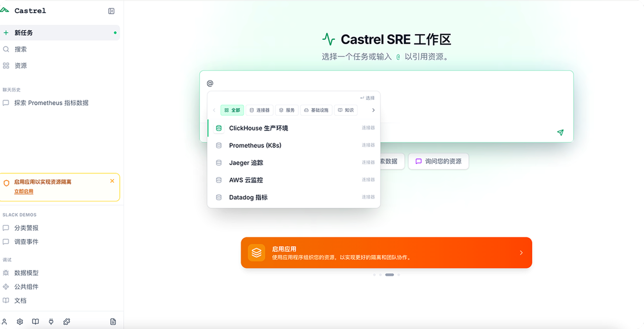Viewport: 644px width, 329px height.
Task: Open the 分类警报 Slack demo
Action: tap(60, 228)
